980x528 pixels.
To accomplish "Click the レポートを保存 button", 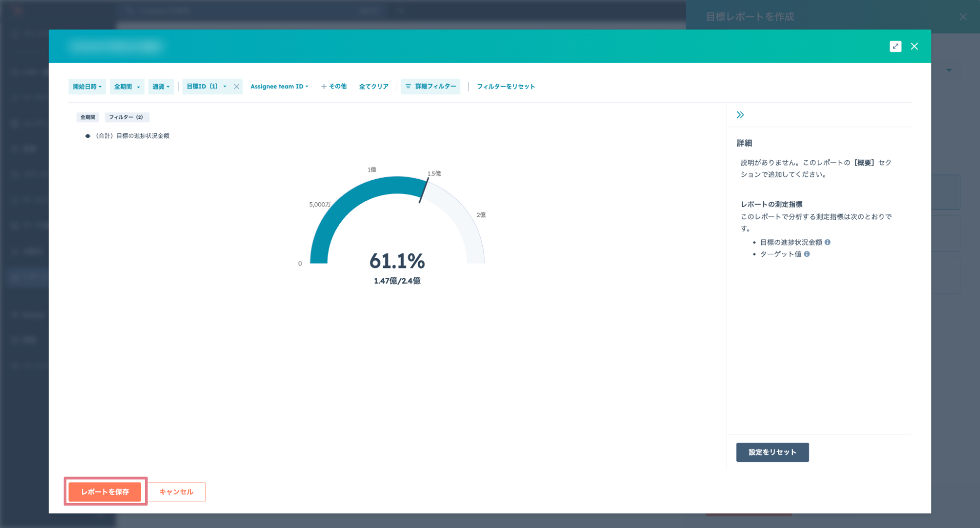I will pyautogui.click(x=105, y=492).
